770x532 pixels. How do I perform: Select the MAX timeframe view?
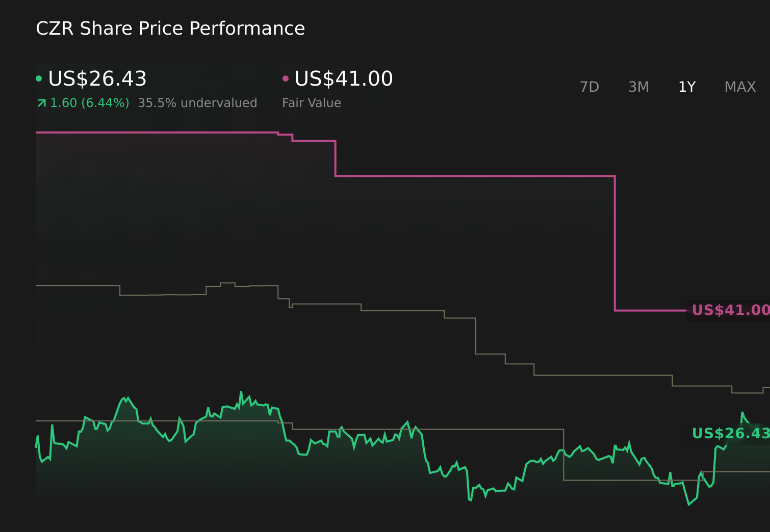[x=739, y=87]
